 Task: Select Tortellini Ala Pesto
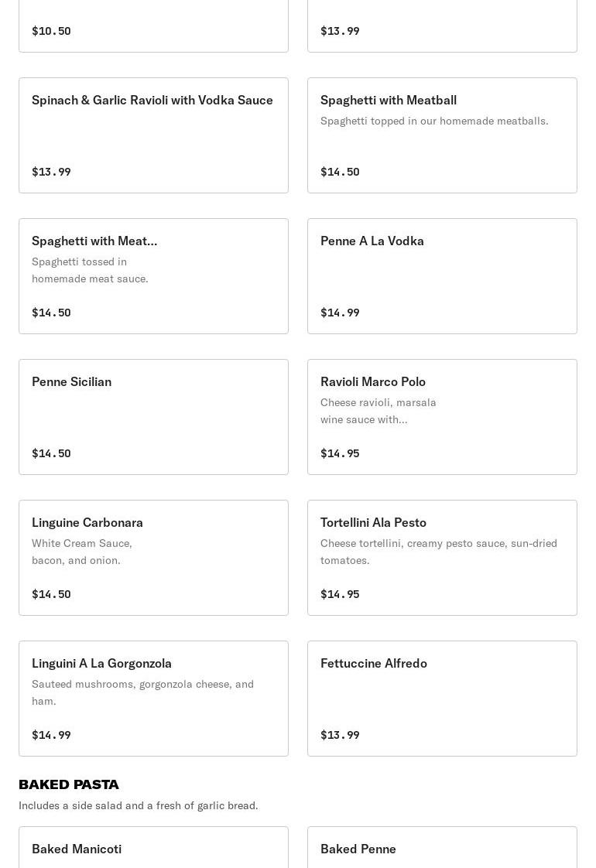(x=442, y=558)
